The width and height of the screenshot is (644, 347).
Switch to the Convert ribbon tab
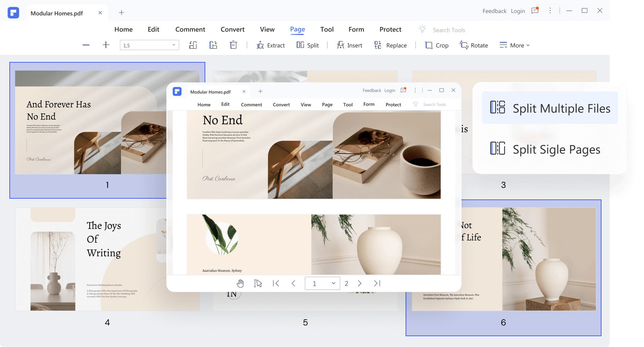point(232,29)
